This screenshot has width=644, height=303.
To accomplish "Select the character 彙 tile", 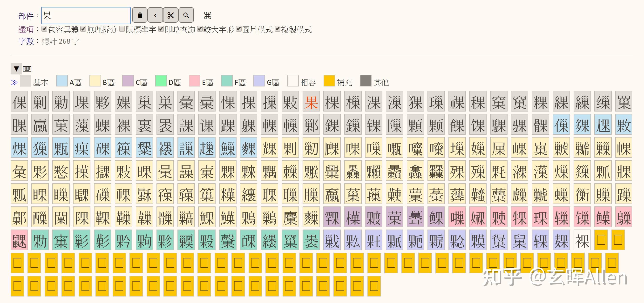I will tap(186, 101).
